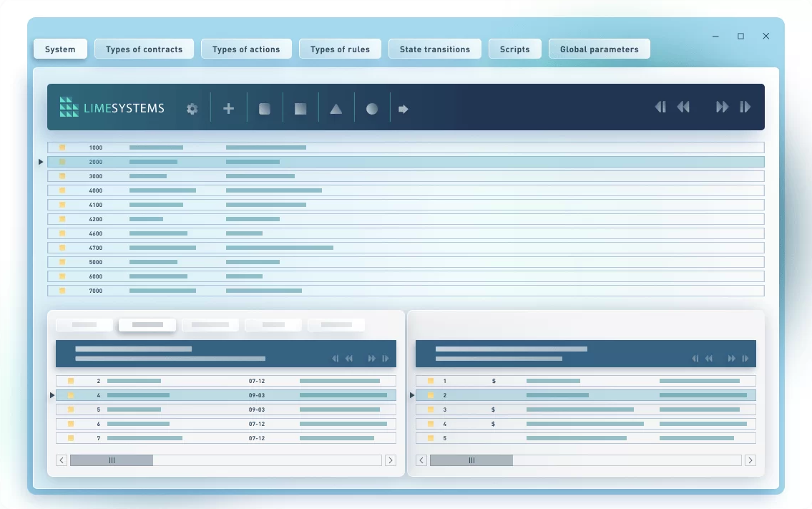Select the first sub-tab in the lower-left panel
This screenshot has height=509, width=812.
tap(84, 325)
